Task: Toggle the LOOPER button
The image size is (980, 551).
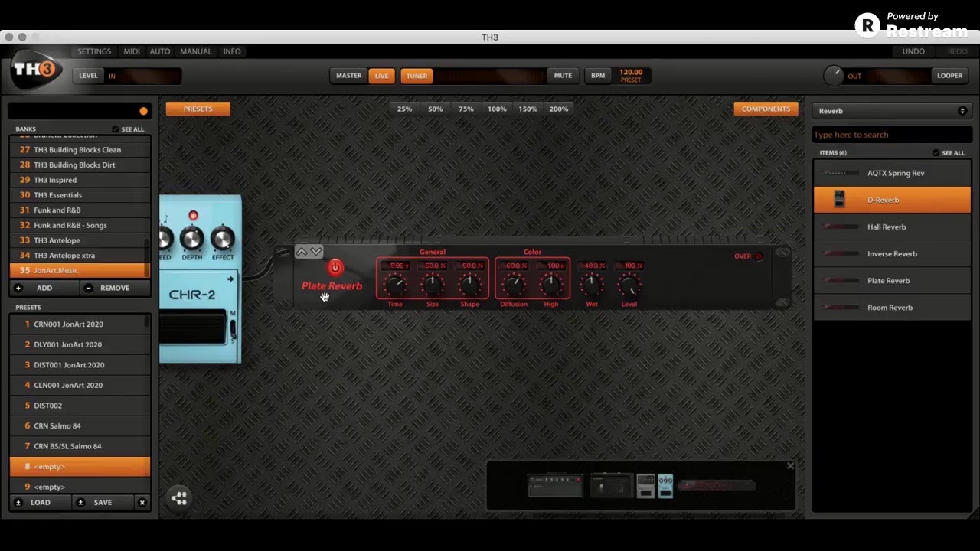Action: [949, 76]
